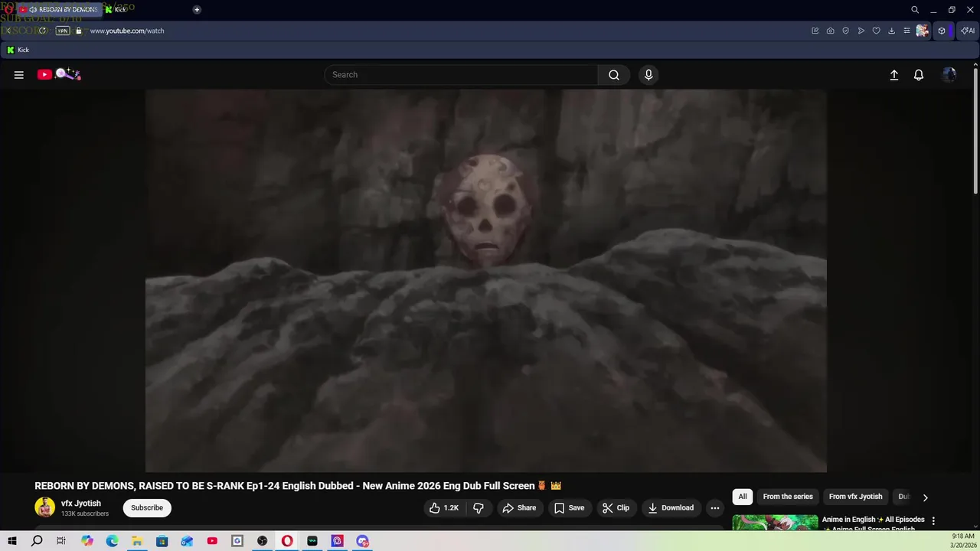Open the edit page note icon

[815, 31]
